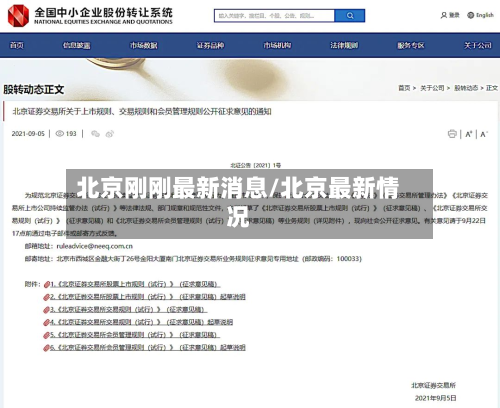Screen dimensions: 500x408
Task: Share article via WeChat icon
Action: click(96, 134)
